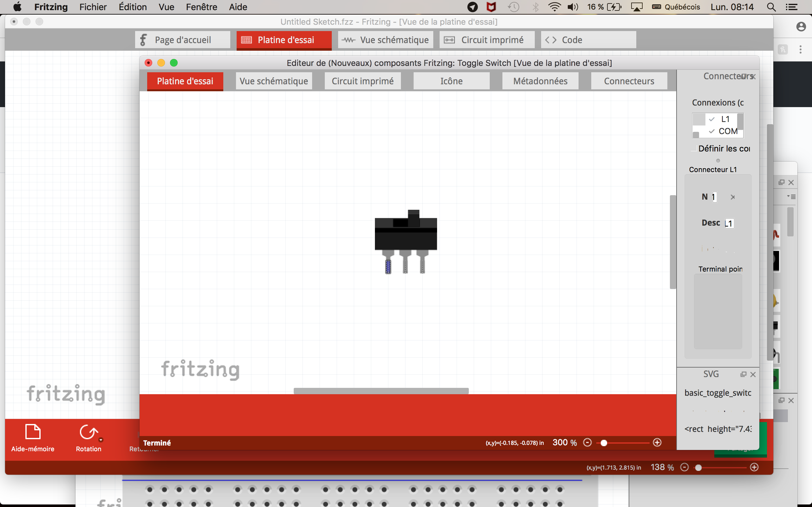Screen dimensions: 812x507
Task: Toggle the 'Définir les co…' checkbox
Action: 694,149
